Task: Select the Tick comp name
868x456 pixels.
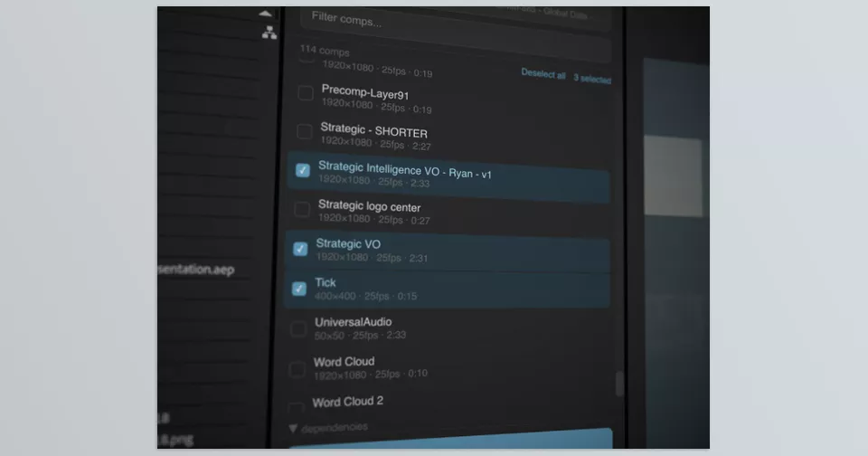Action: pos(325,282)
